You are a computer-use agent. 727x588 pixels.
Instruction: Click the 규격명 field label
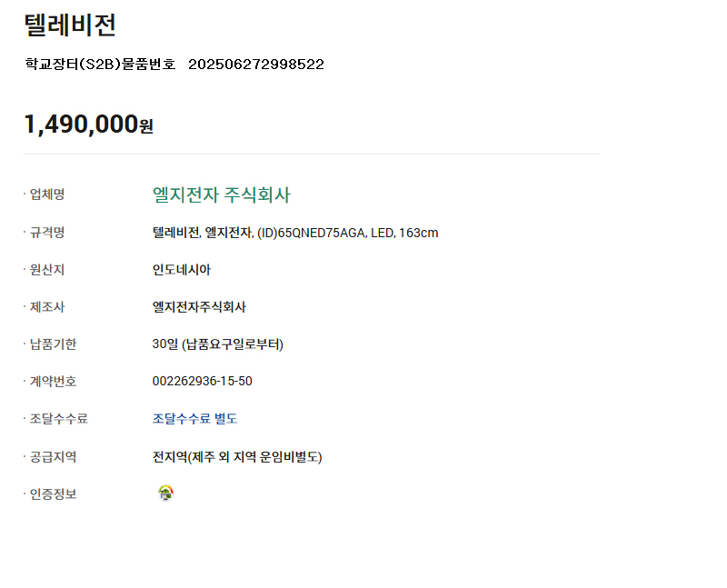47,233
